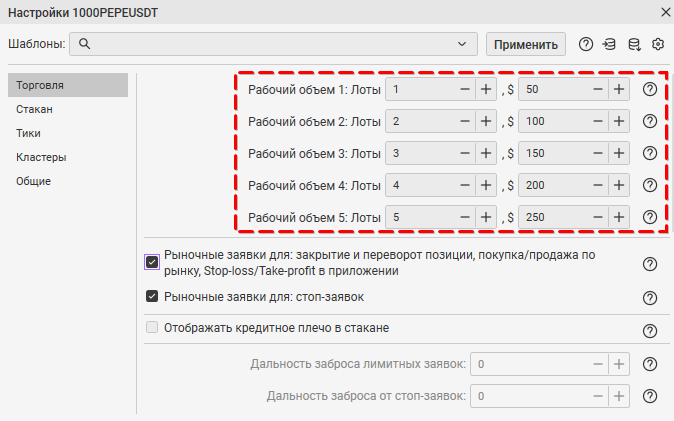Open template settings gear icon

[658, 44]
